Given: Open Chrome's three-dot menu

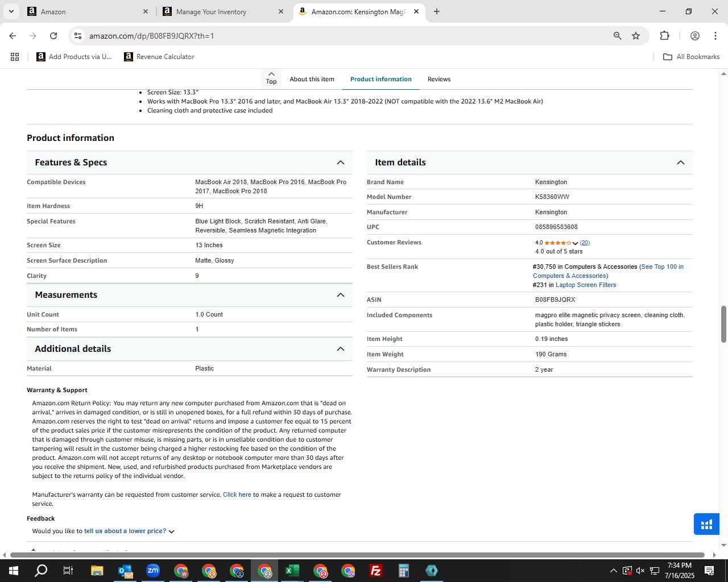Looking at the screenshot, I should (x=715, y=36).
